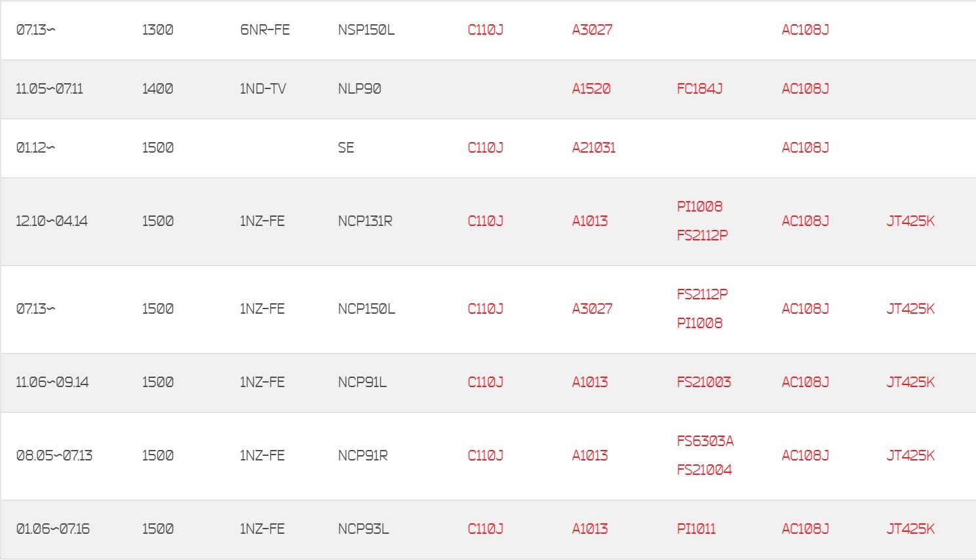This screenshot has width=976, height=560.
Task: Open A3027 in the NSP150L row
Action: point(592,29)
